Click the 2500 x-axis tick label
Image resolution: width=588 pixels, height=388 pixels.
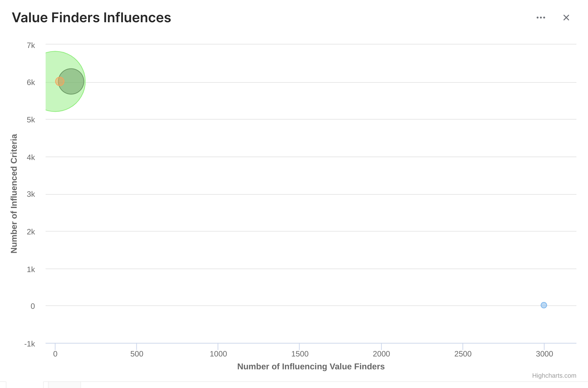[x=463, y=354]
